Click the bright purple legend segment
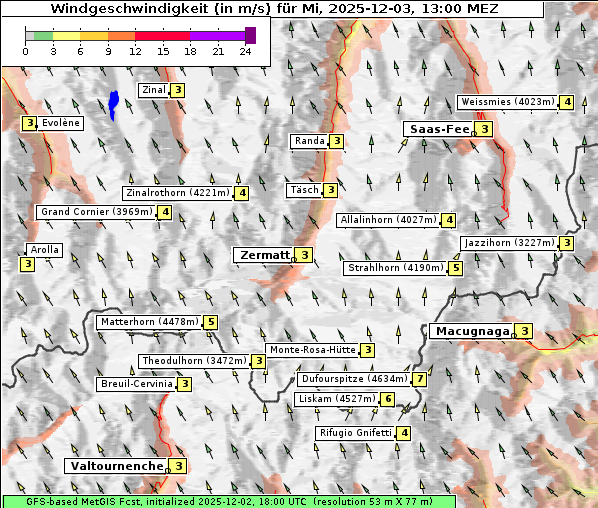598x508 pixels. click(x=217, y=36)
